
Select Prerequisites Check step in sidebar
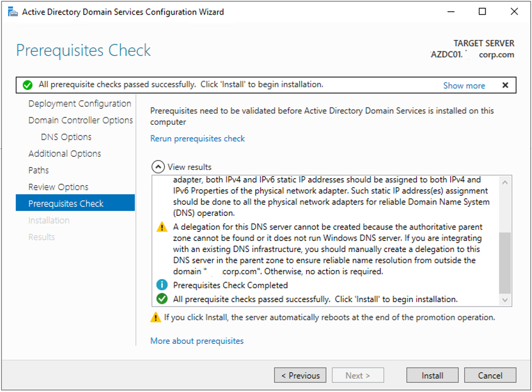point(75,203)
